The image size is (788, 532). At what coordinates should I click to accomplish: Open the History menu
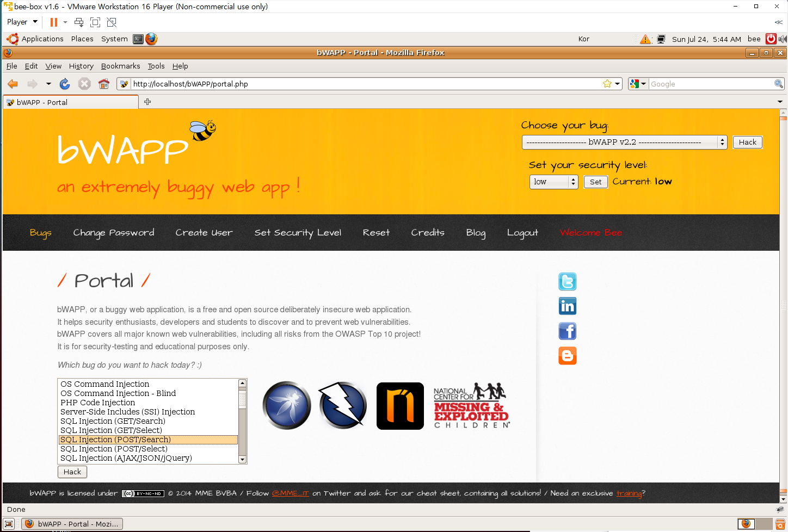81,66
